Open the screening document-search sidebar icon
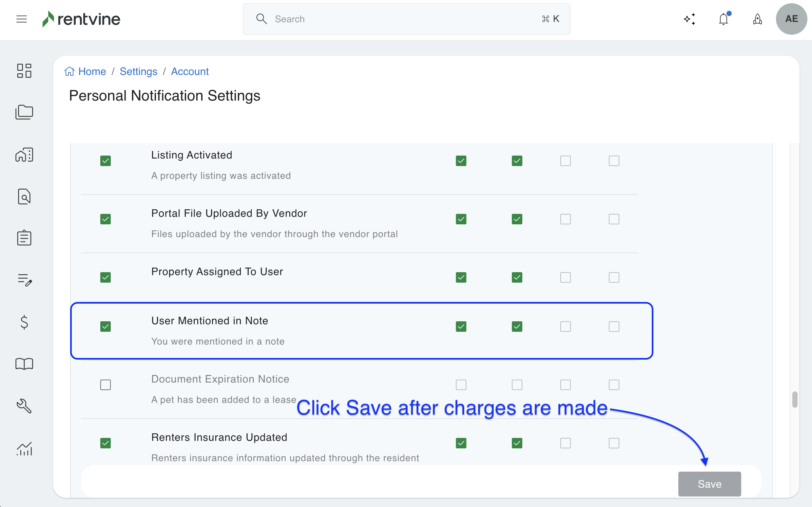This screenshot has height=507, width=812. tap(24, 197)
